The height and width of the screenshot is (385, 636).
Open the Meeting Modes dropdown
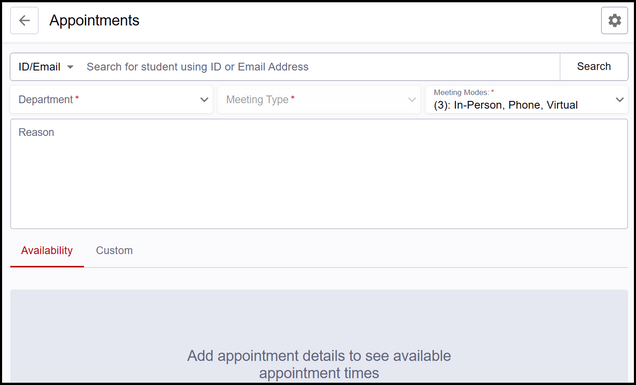pos(526,100)
